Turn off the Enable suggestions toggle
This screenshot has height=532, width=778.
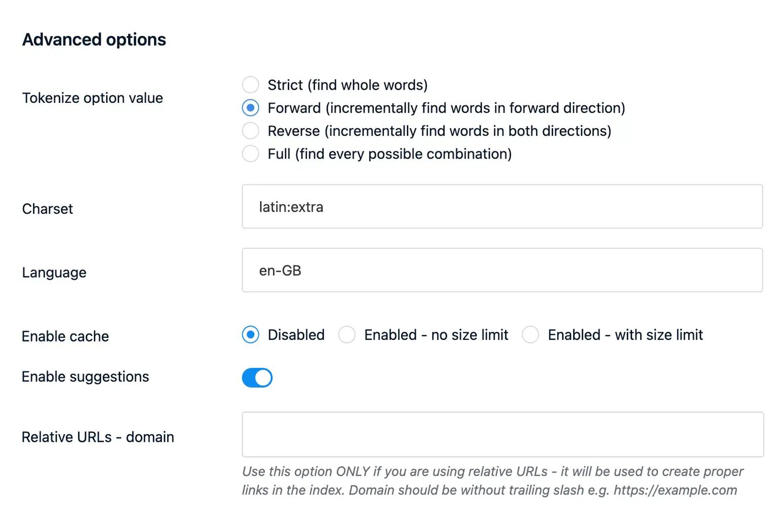(257, 377)
